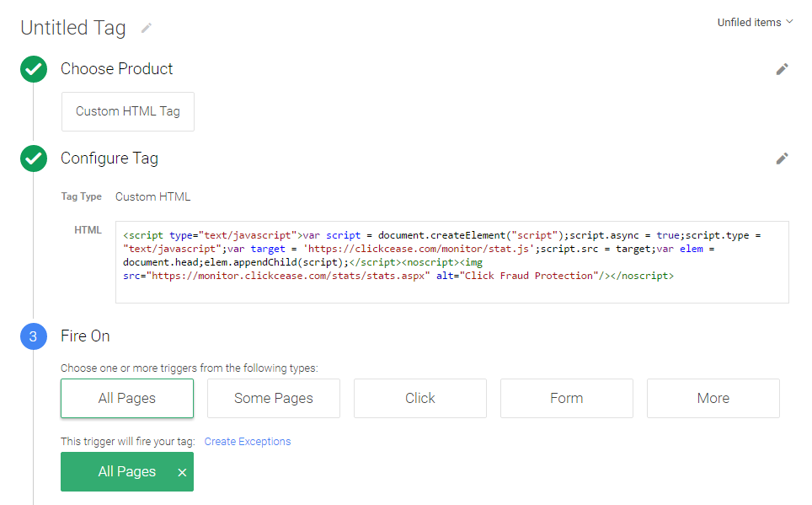Click the Fire On heading
Screen dimensions: 812x505
(85, 336)
